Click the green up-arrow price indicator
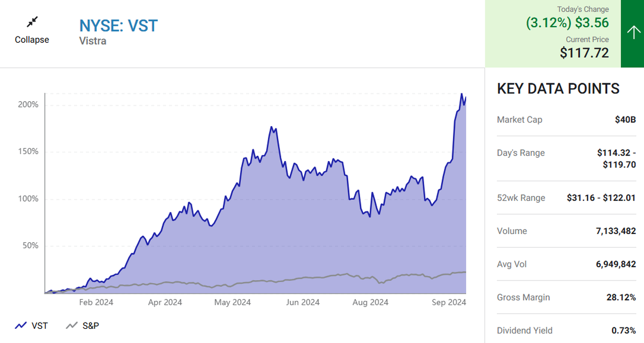Image resolution: width=644 pixels, height=343 pixels. [632, 33]
